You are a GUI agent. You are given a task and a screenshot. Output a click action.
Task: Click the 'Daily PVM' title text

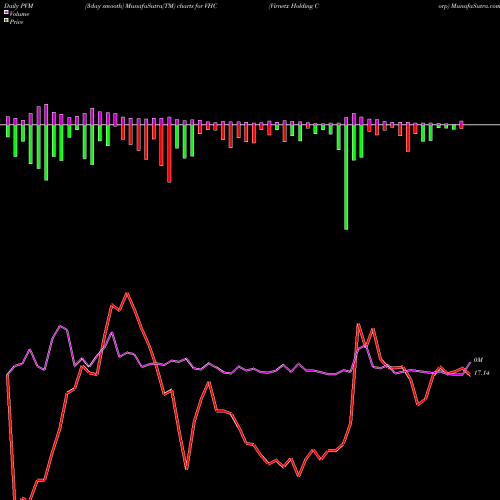(x=19, y=6)
